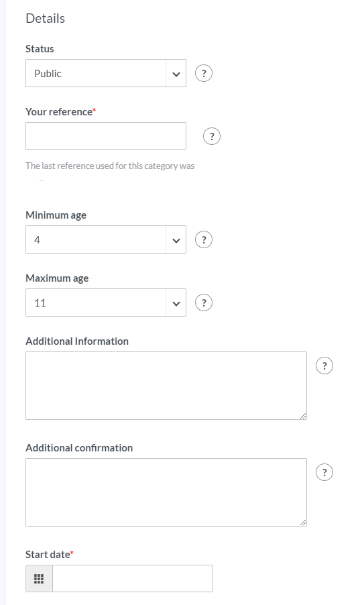Screen dimensions: 364x605
Task: Open help icon next to Additional confirmation
Action: [x=324, y=472]
